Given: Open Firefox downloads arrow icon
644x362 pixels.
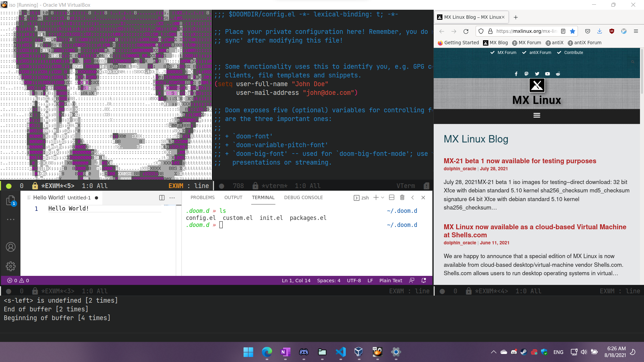Looking at the screenshot, I should (599, 31).
